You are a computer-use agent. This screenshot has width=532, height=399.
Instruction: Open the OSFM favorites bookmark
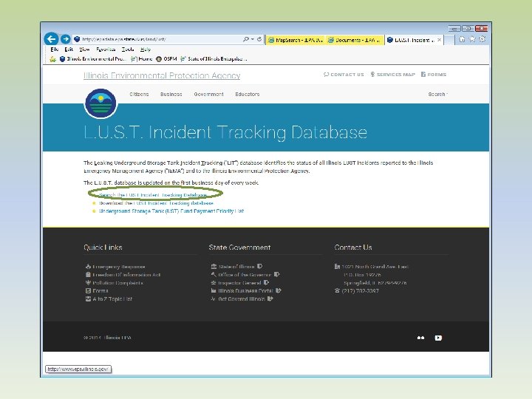point(166,59)
